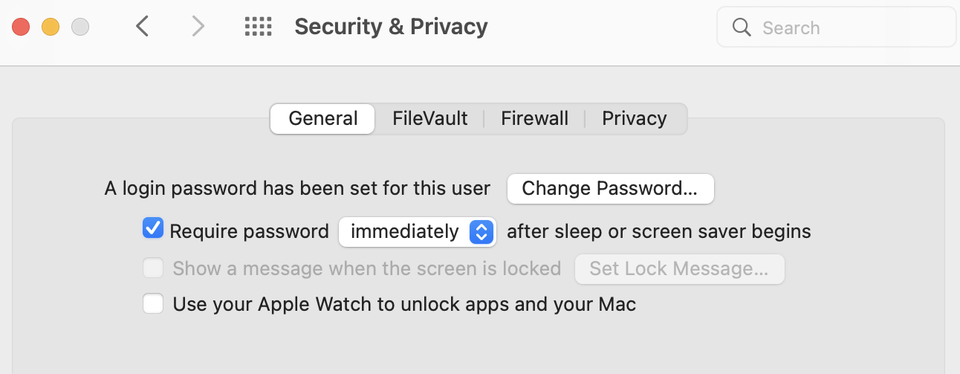Image resolution: width=960 pixels, height=374 pixels.
Task: Switch to the FileVault tab
Action: (x=430, y=118)
